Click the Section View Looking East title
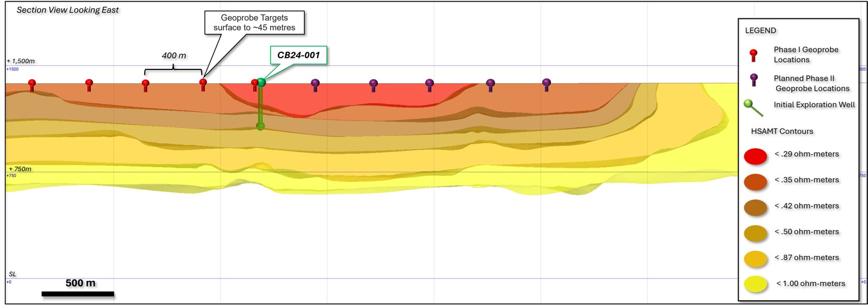Viewport: 868px width, 306px height. pyautogui.click(x=68, y=10)
